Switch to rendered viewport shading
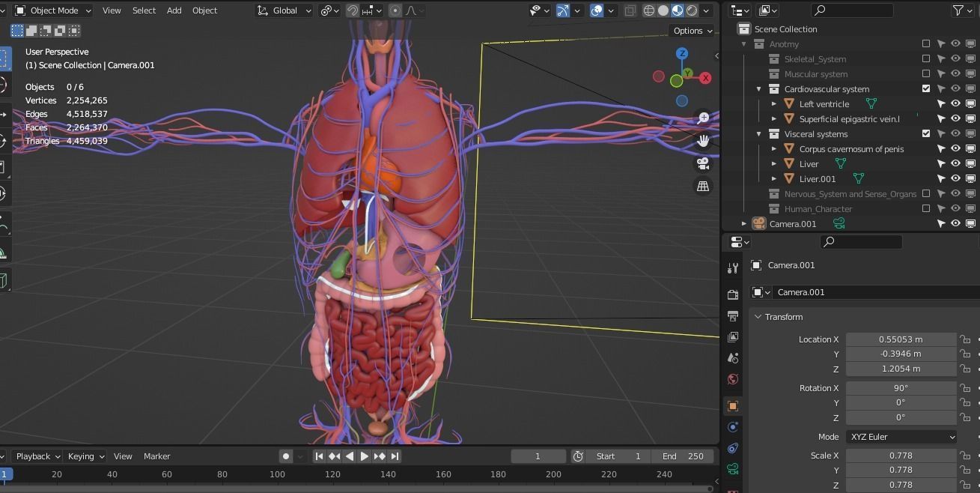This screenshot has width=980, height=493. tap(692, 10)
